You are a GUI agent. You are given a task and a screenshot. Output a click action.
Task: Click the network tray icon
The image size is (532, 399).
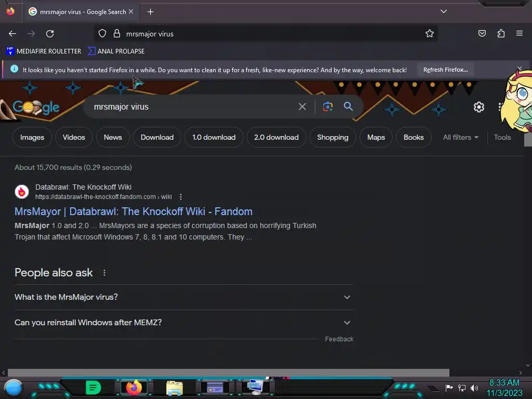point(461,388)
